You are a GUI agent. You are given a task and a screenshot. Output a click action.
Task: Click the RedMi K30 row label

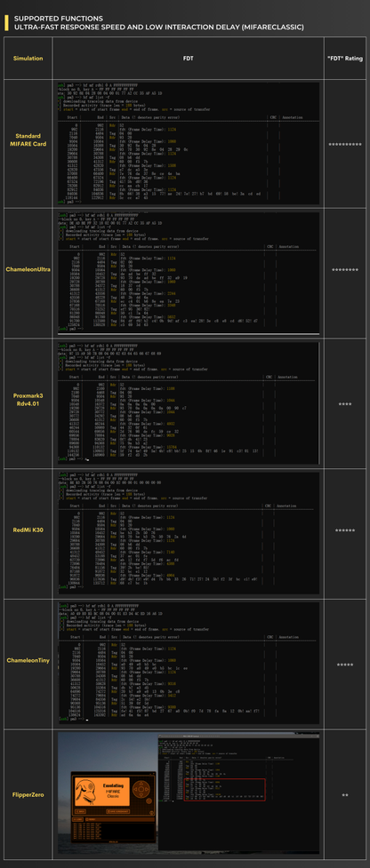28,530
